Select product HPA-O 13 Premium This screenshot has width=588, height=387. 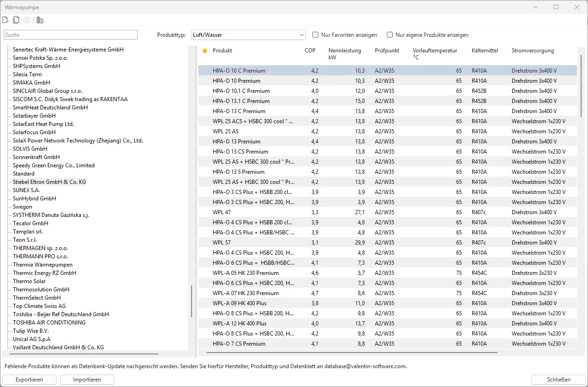(235, 141)
